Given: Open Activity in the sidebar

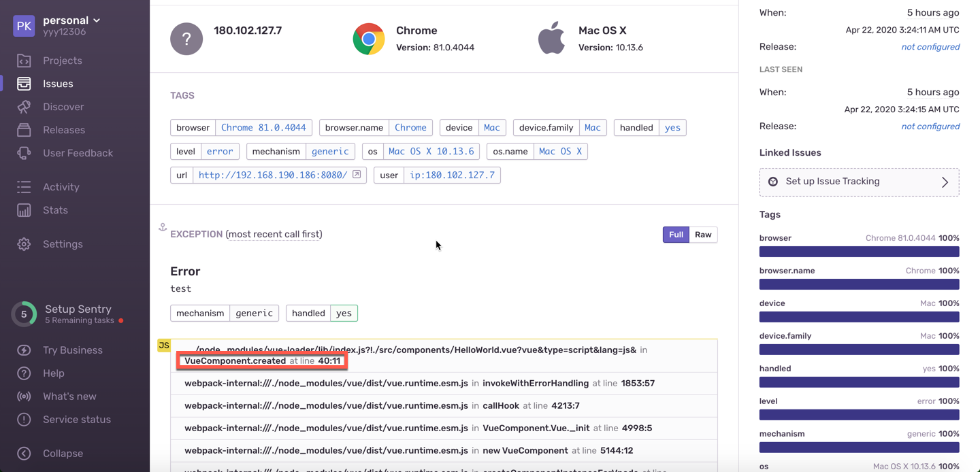Looking at the screenshot, I should tap(61, 187).
